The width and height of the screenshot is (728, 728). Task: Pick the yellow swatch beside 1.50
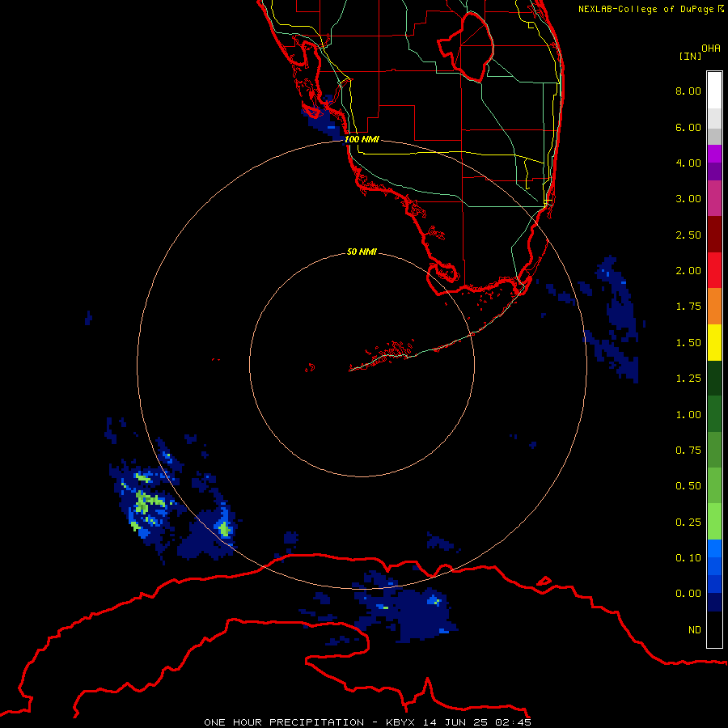click(714, 342)
